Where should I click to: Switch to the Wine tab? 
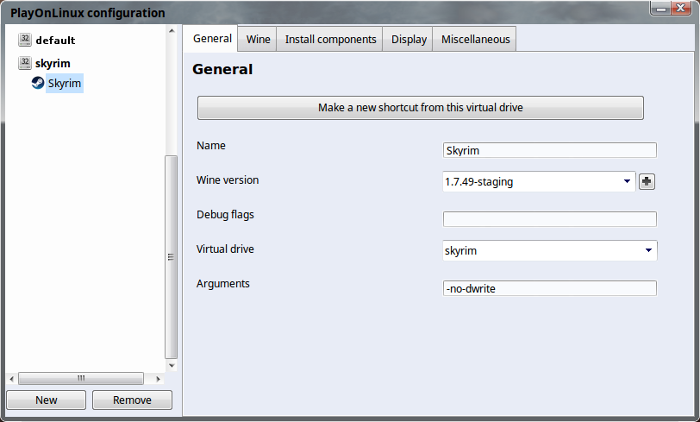(x=258, y=39)
